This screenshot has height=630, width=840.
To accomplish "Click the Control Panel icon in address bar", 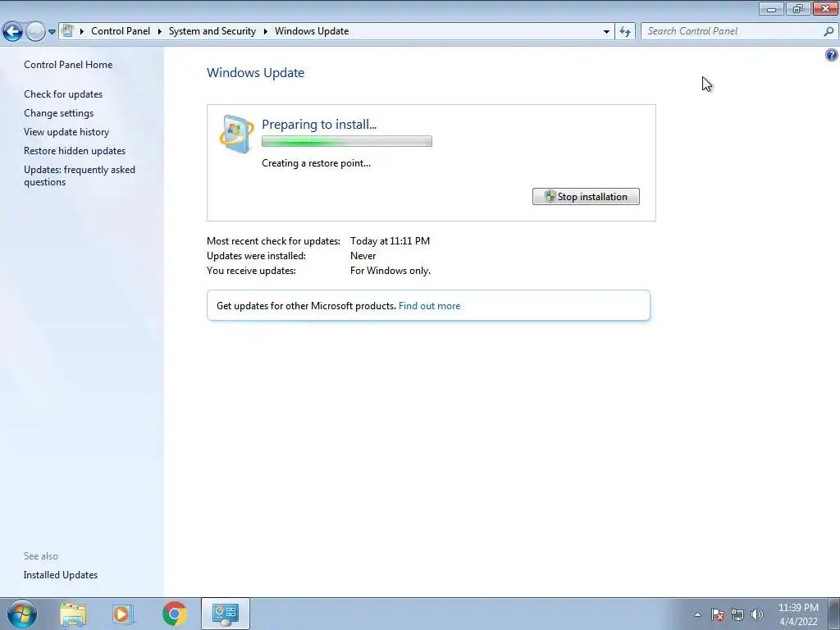I will pos(67,31).
